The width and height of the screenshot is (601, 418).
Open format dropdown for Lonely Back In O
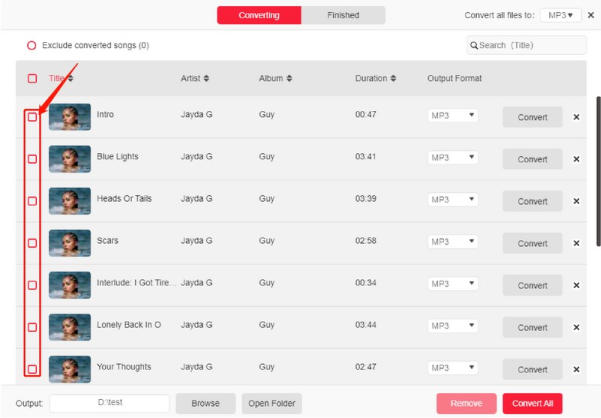click(x=452, y=326)
